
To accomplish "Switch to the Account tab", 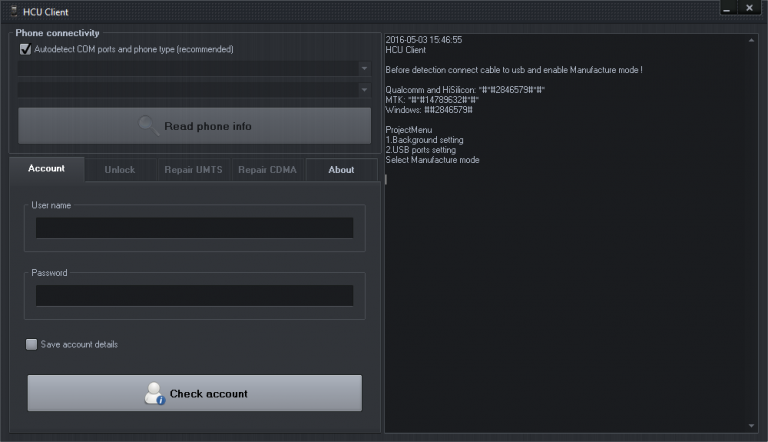I will [46, 169].
